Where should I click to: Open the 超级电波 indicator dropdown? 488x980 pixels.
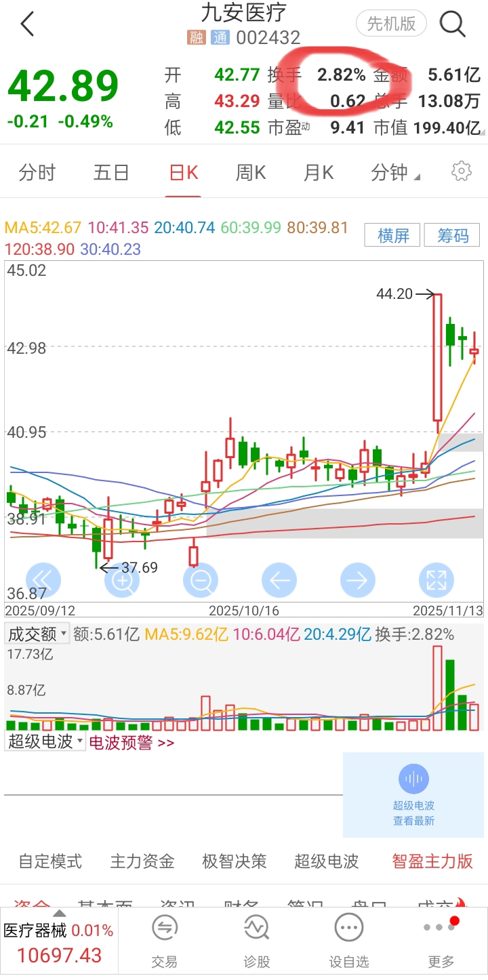tap(45, 741)
